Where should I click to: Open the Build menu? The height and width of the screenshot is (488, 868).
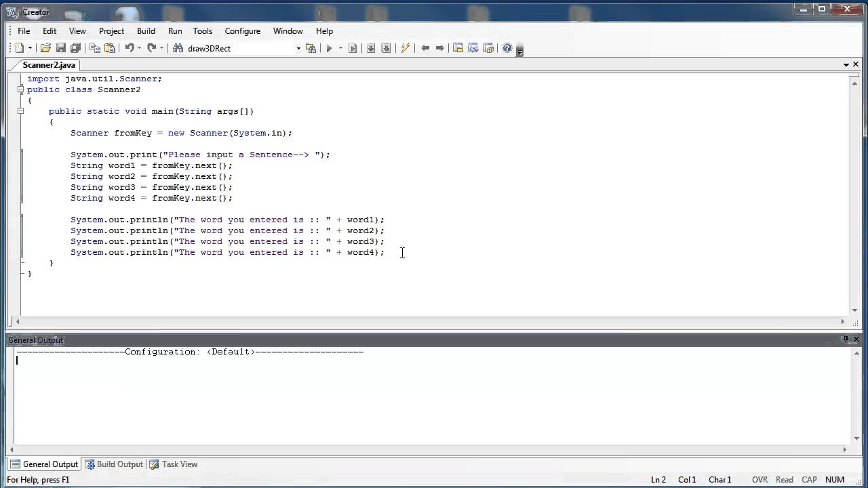coord(146,31)
